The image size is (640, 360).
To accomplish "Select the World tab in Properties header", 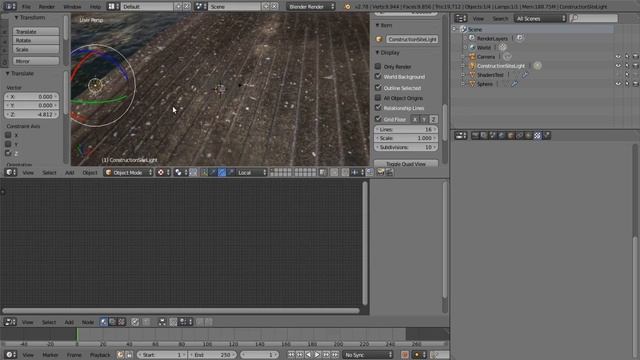I will (x=502, y=136).
